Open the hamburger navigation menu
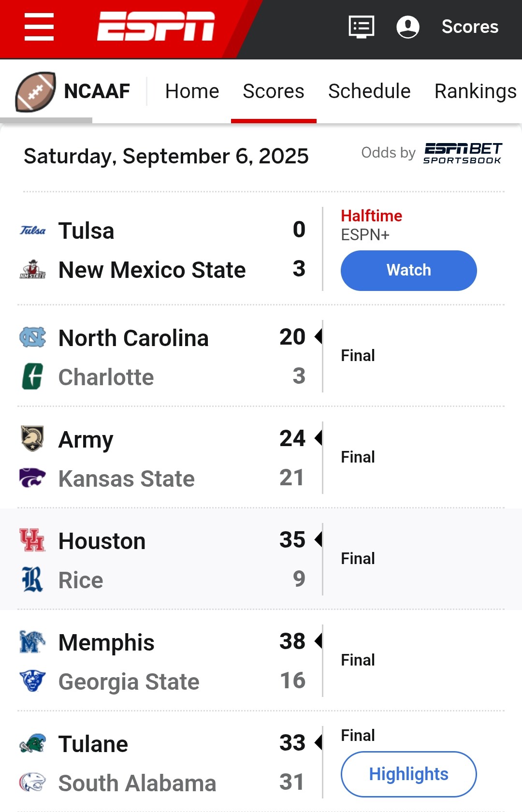522x812 pixels. tap(39, 27)
